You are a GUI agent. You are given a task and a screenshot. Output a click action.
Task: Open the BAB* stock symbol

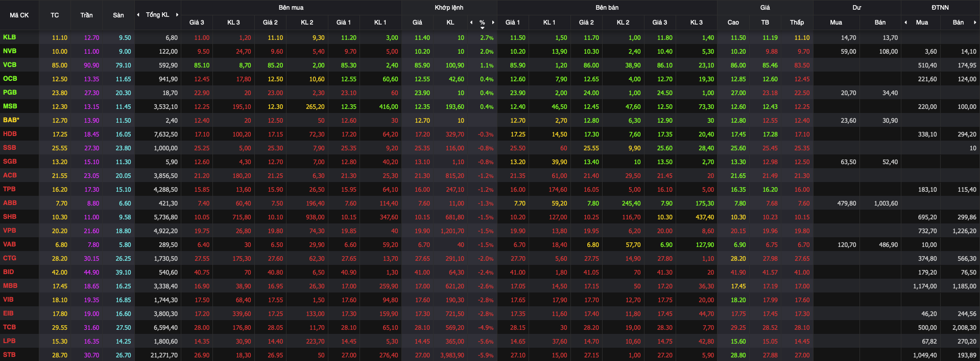11,120
